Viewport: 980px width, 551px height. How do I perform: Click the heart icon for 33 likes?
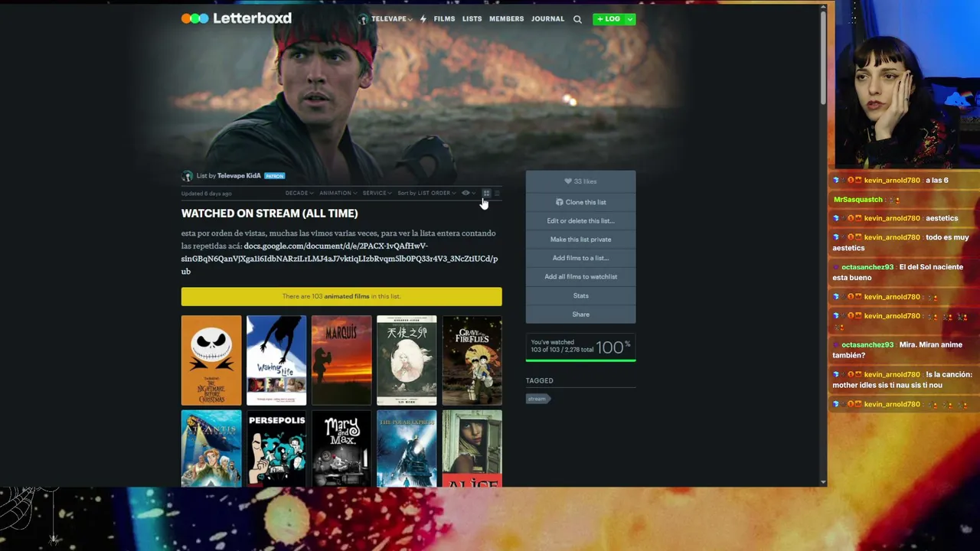coord(568,181)
